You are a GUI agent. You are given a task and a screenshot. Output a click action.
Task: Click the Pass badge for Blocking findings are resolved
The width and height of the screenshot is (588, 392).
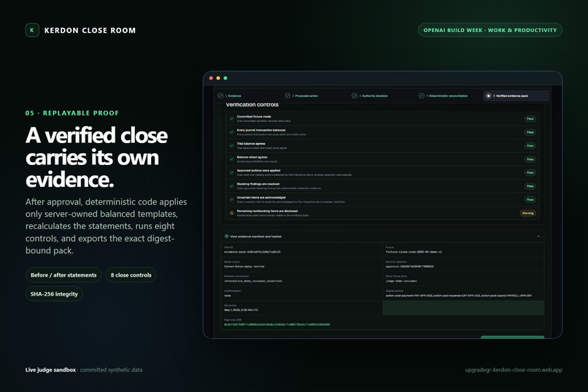coord(530,186)
